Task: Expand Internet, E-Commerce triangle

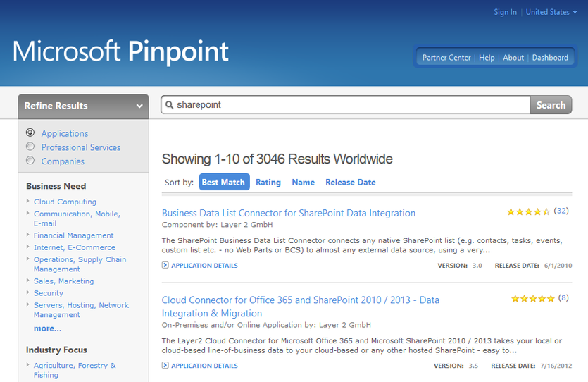Action: (x=27, y=247)
